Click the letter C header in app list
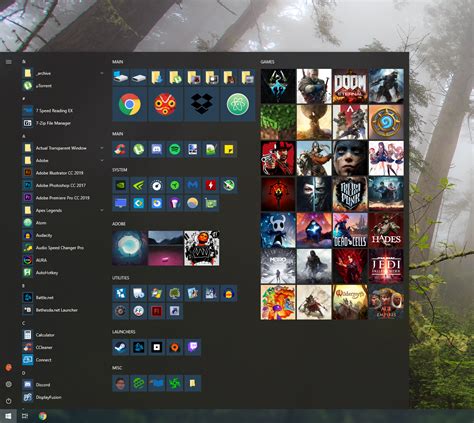 tap(24, 323)
